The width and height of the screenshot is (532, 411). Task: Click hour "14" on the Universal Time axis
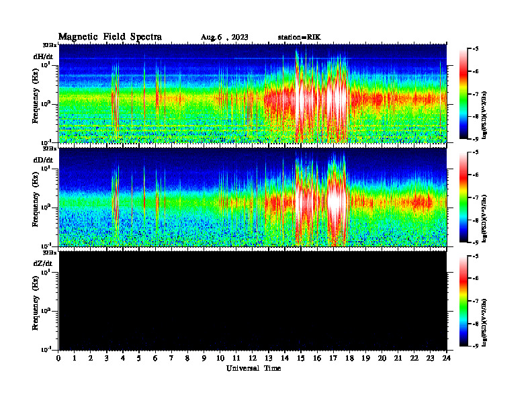[x=285, y=359]
